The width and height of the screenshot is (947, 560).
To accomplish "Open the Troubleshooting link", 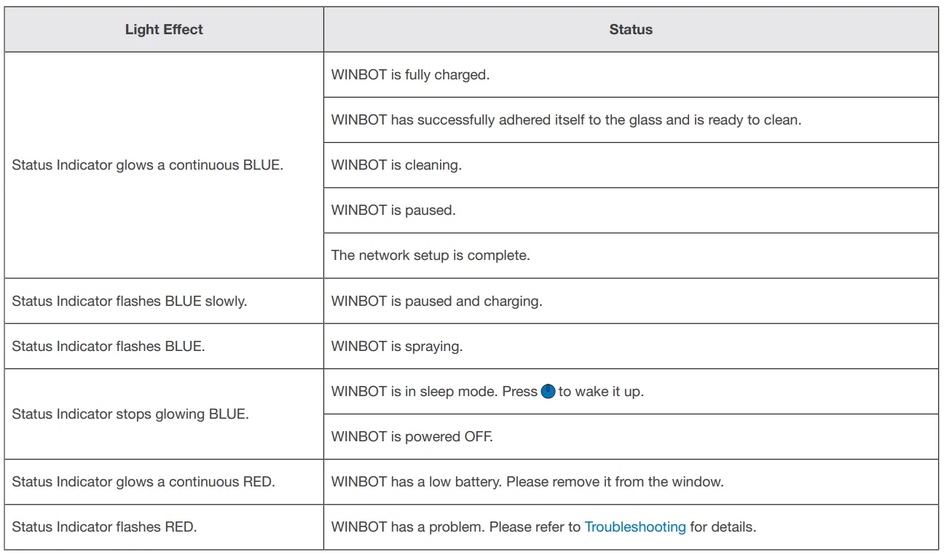I will [x=634, y=527].
